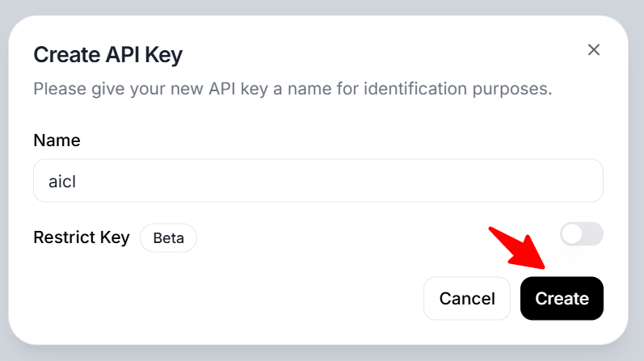
Task: Hit Create to generate the new key
Action: [x=562, y=299]
